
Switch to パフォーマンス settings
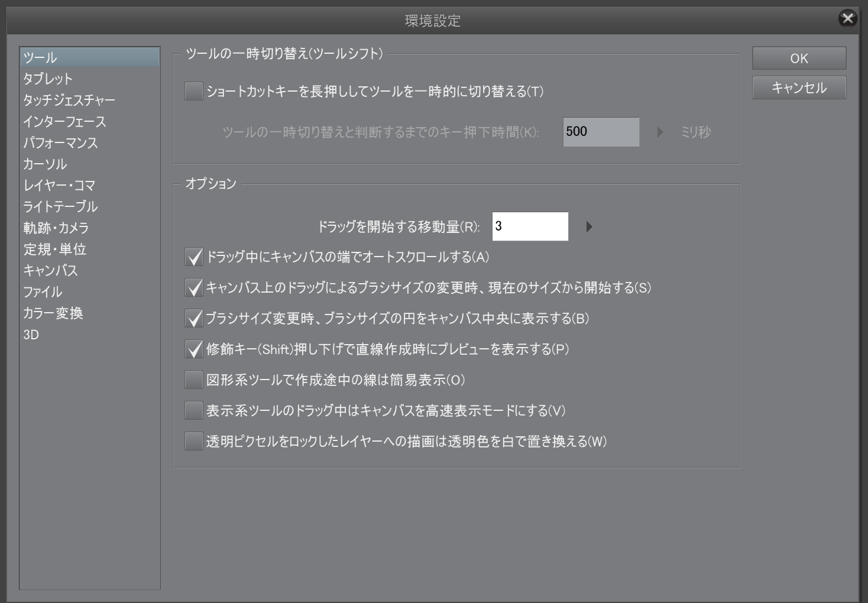pyautogui.click(x=60, y=143)
